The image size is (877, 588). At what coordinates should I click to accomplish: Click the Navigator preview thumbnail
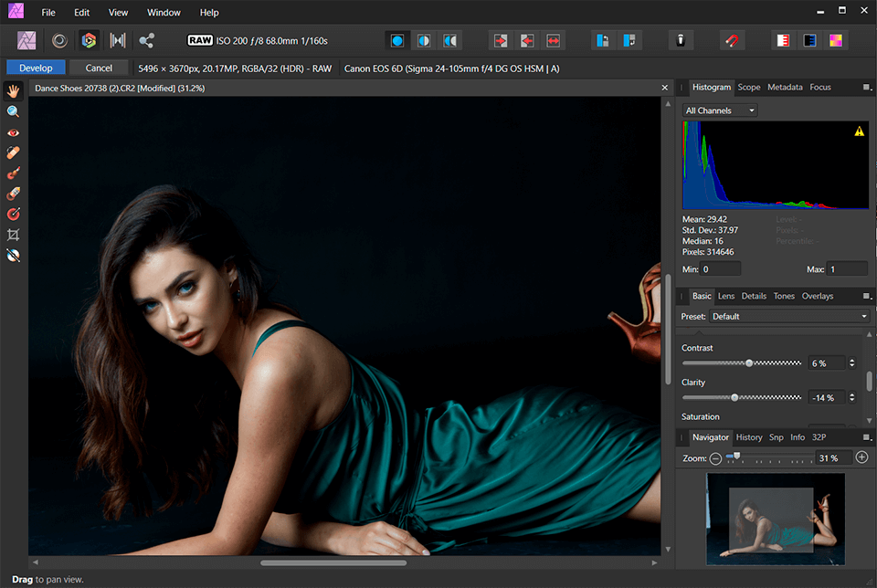click(775, 520)
